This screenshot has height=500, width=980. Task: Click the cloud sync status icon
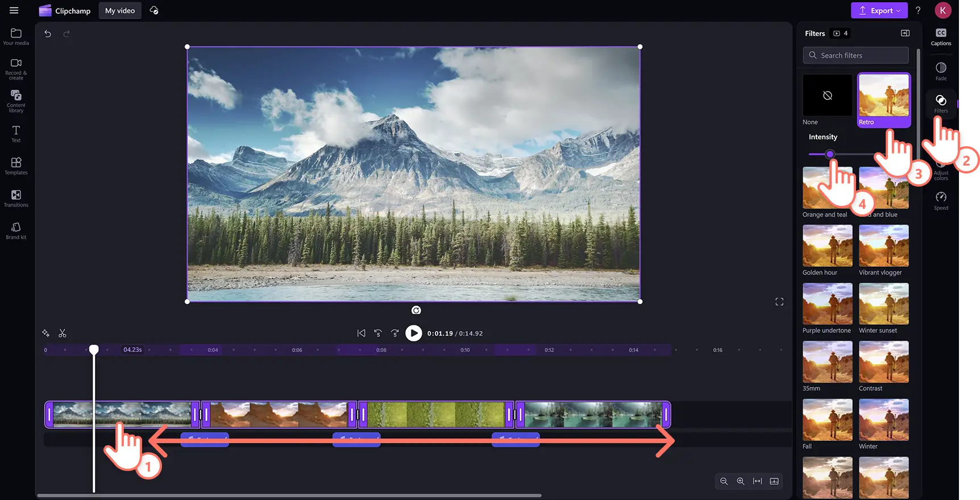pos(154,10)
